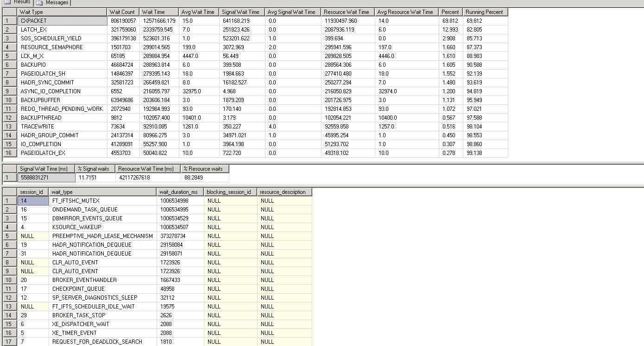Click session_id cell with value 14
644x346 pixels.
click(33, 201)
